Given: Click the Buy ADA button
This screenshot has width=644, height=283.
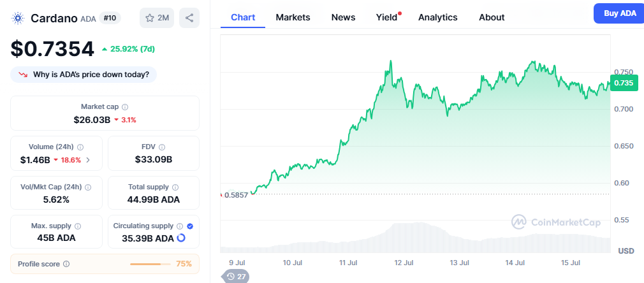Looking at the screenshot, I should [x=618, y=13].
